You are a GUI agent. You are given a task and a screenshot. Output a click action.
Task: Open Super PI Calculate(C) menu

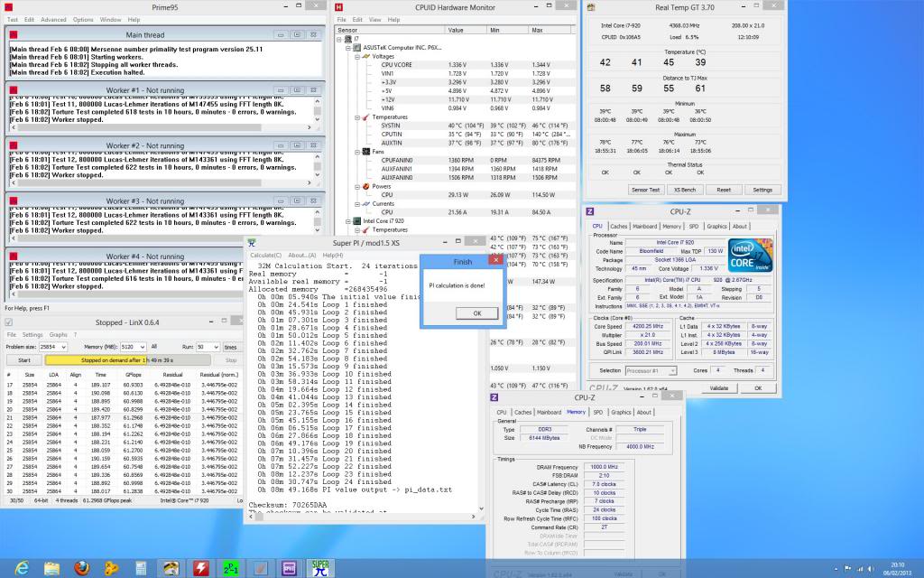coord(266,256)
